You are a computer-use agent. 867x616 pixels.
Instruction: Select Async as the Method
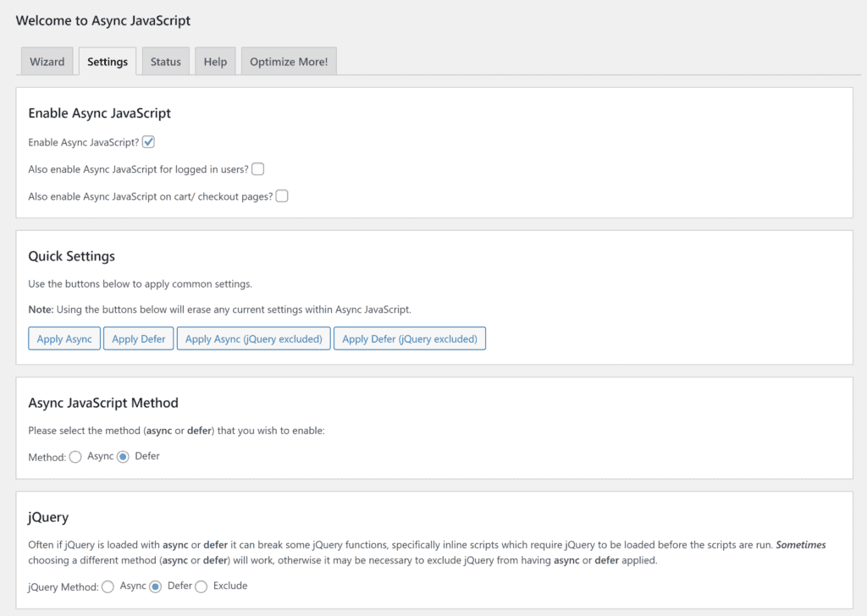[75, 457]
